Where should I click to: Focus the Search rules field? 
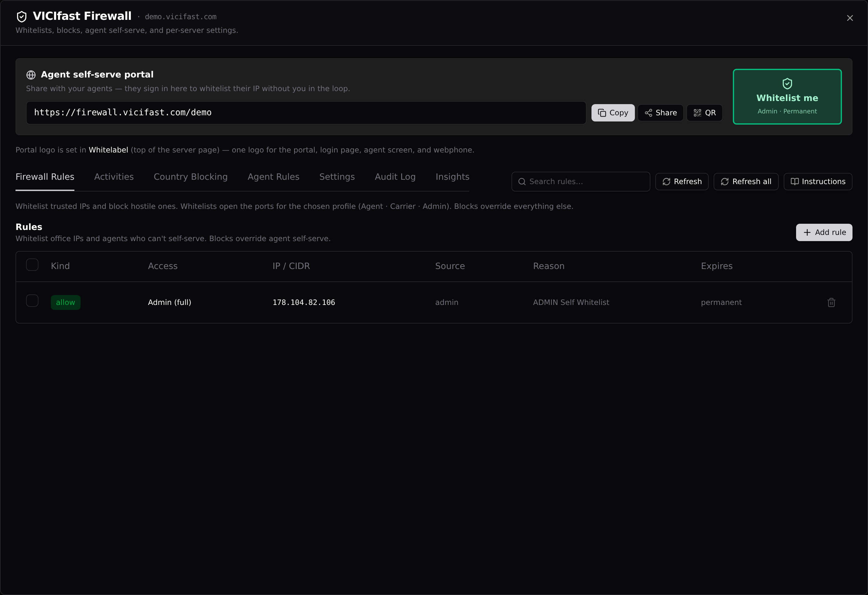point(581,181)
